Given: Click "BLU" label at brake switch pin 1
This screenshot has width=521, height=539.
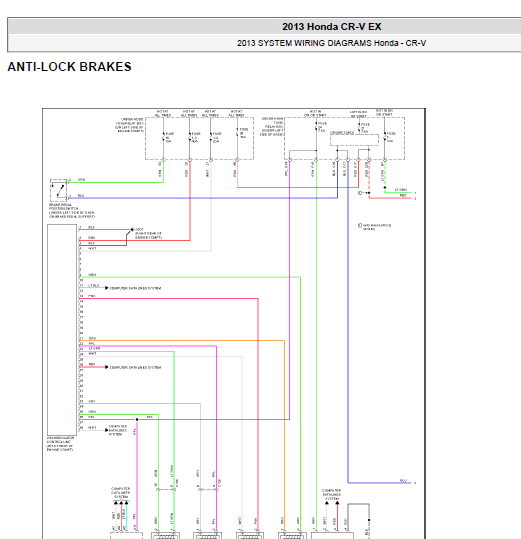Looking at the screenshot, I should [81, 196].
